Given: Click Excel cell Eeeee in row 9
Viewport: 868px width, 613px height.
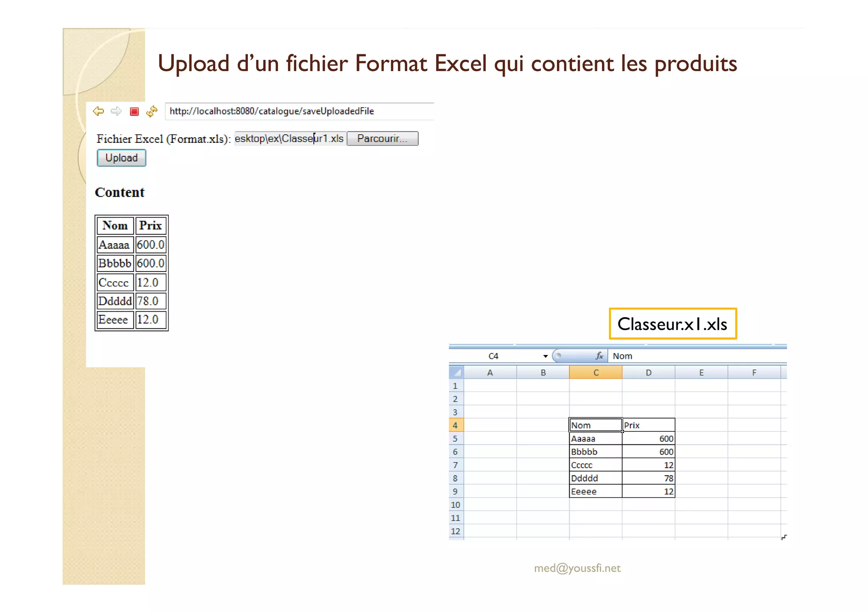Looking at the screenshot, I should [595, 491].
